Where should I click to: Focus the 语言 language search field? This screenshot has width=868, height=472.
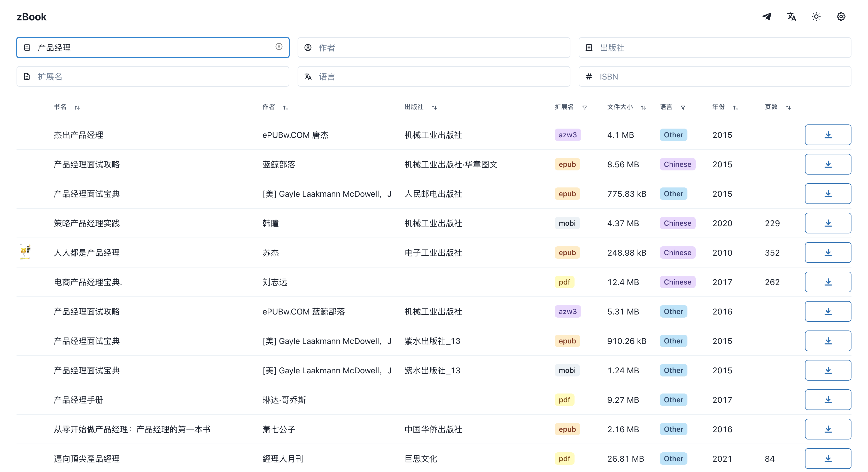434,76
